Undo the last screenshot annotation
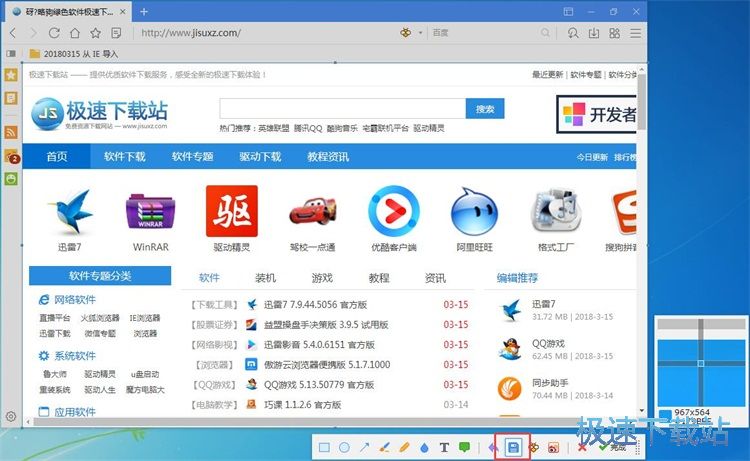The height and width of the screenshot is (461, 750). tap(493, 448)
